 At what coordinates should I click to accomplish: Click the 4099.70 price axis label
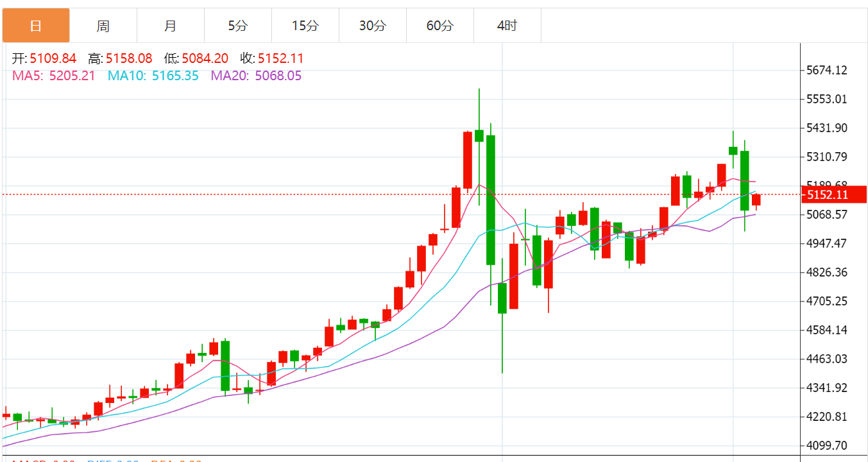coord(826,445)
